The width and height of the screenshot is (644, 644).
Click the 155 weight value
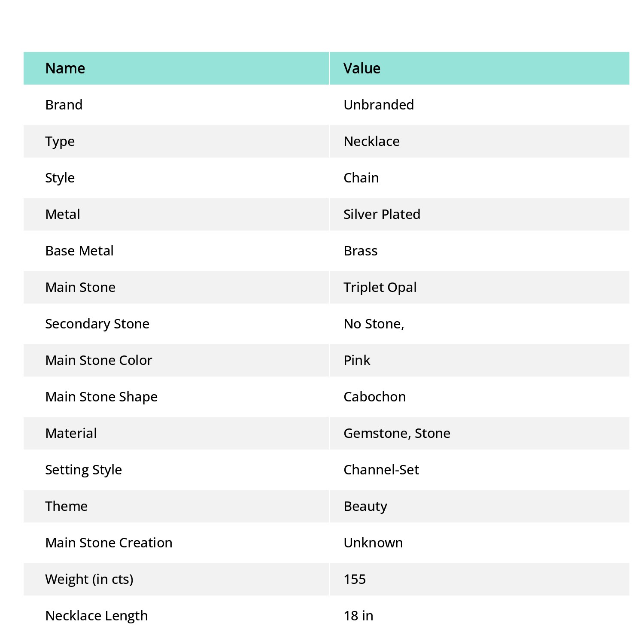coord(355,579)
